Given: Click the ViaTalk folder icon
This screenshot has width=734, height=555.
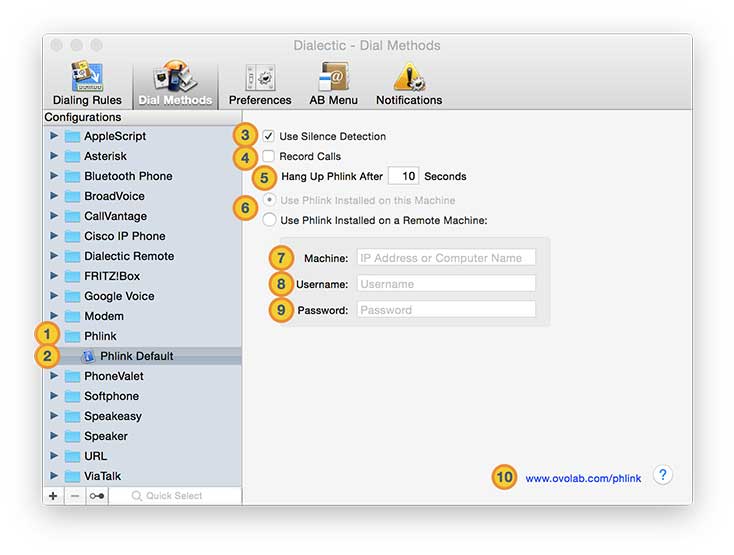Looking at the screenshot, I should pyautogui.click(x=72, y=476).
